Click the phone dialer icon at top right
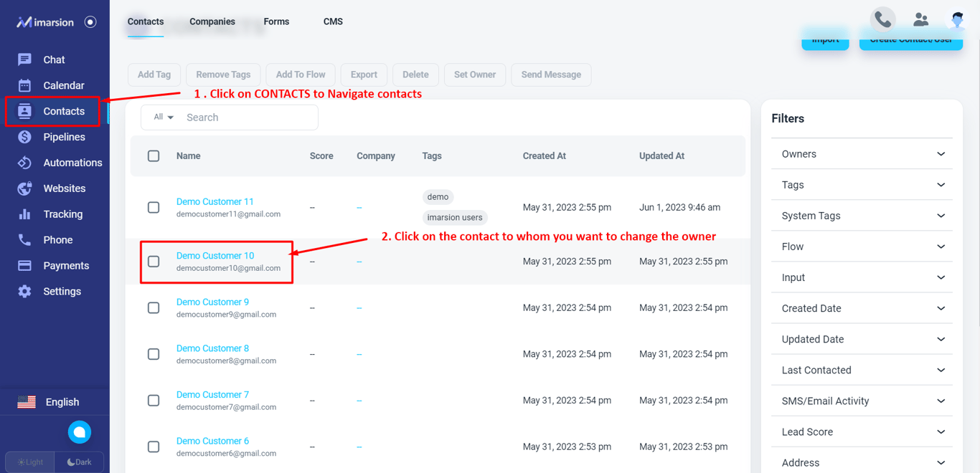The width and height of the screenshot is (980, 473). coord(883,20)
